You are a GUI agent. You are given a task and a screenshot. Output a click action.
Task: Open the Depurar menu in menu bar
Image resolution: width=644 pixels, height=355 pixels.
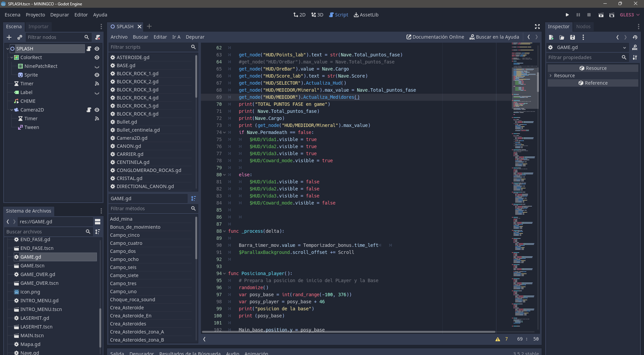pyautogui.click(x=59, y=15)
